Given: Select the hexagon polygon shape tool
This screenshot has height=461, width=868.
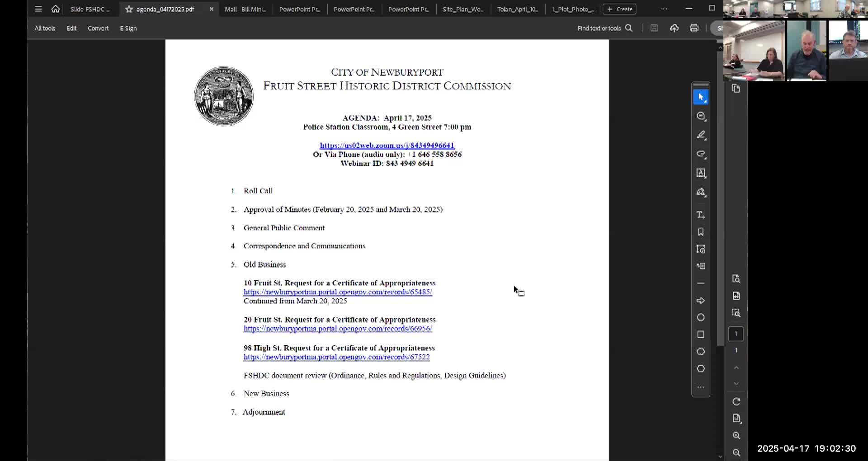Looking at the screenshot, I should pos(701,369).
